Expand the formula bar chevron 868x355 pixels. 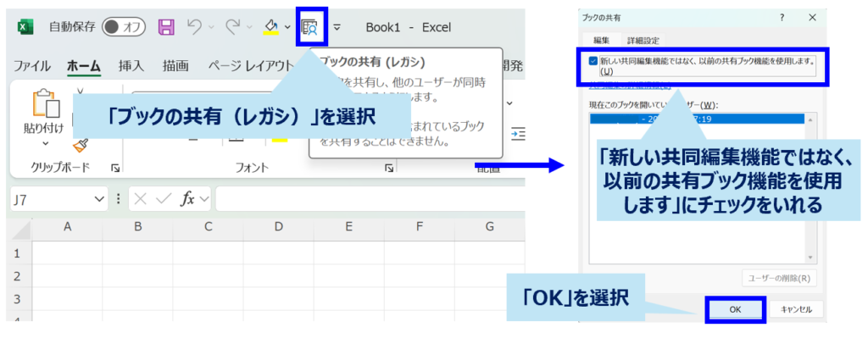click(x=204, y=199)
